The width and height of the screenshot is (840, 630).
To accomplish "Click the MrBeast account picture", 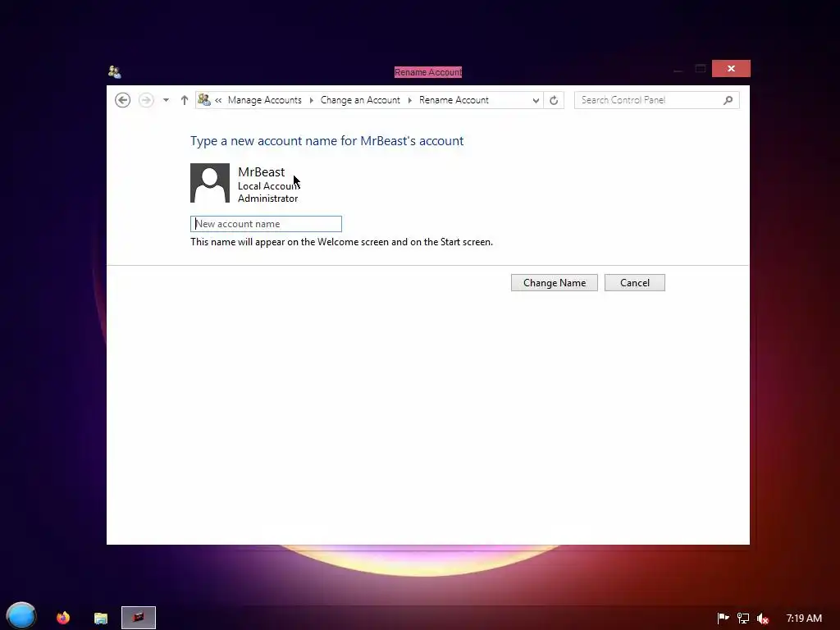I will click(210, 183).
